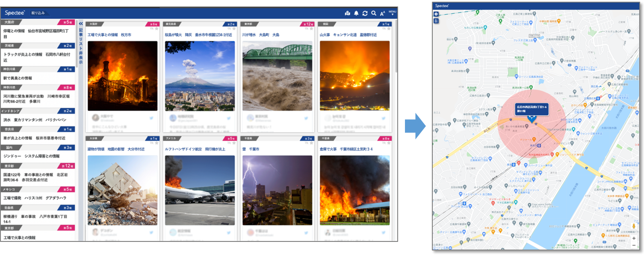
Task: Click the Twitter icon on the 枚方市 fire card
Action: 151,118
